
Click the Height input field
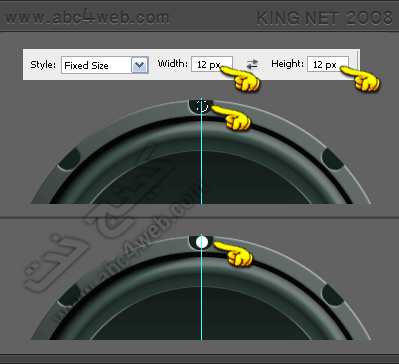click(328, 64)
